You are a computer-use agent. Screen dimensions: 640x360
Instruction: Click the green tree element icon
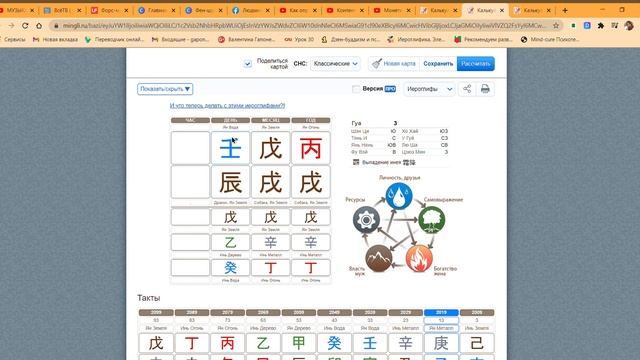point(431,220)
